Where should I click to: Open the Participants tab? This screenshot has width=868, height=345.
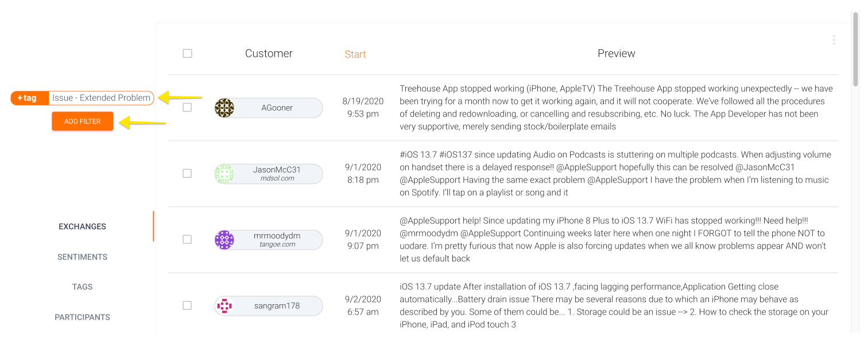pos(83,317)
